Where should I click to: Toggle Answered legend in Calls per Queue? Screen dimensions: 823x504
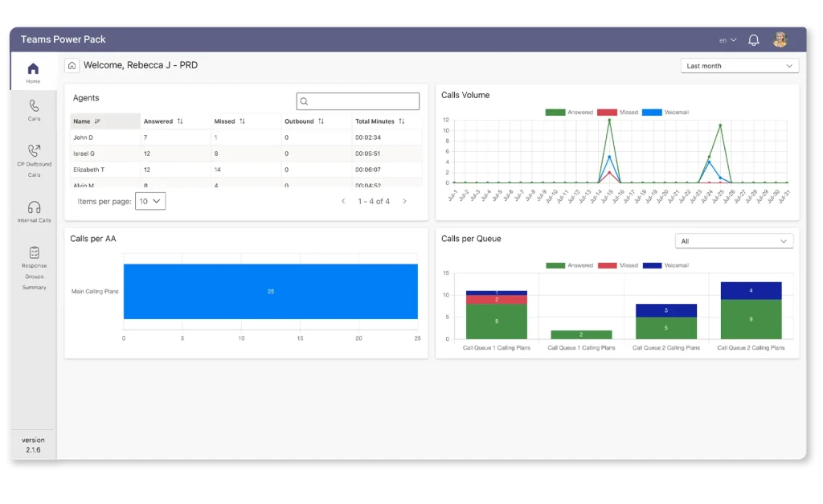(569, 265)
